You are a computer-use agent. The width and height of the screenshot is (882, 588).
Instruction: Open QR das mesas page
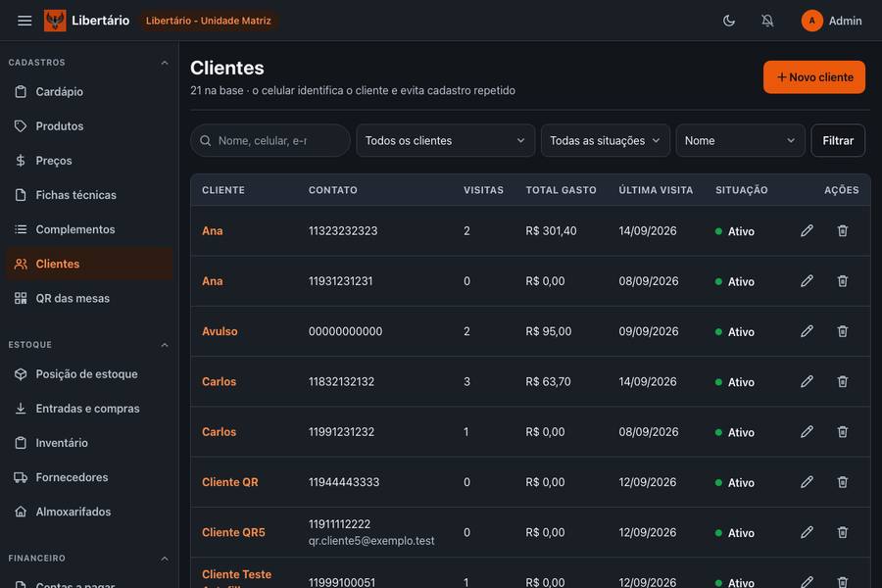tap(89, 298)
